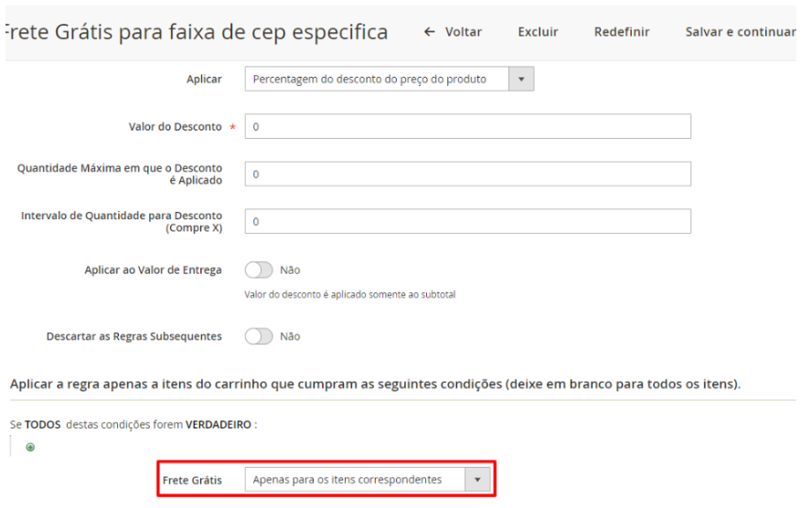Expand the Frete Grátis dropdown arrow

pos(476,480)
